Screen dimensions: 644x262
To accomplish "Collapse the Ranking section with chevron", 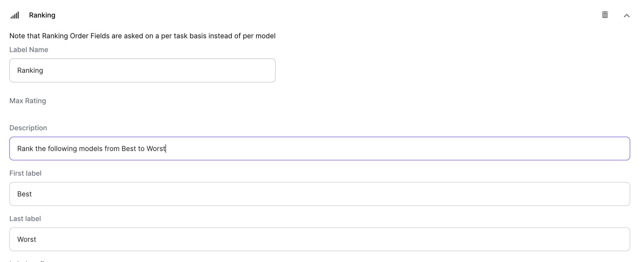I will click(x=626, y=16).
